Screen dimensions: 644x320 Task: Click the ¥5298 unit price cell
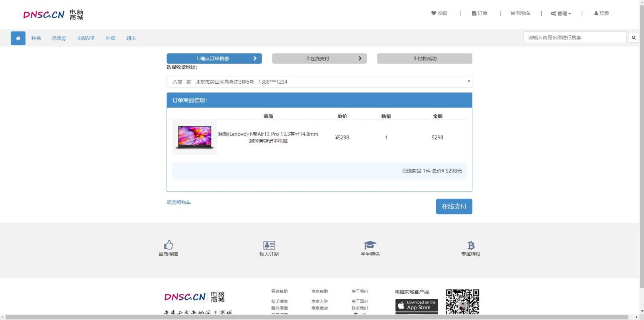click(x=342, y=137)
